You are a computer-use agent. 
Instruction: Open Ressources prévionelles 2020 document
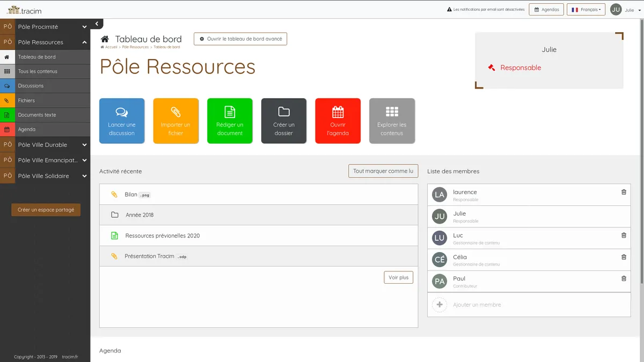(162, 236)
